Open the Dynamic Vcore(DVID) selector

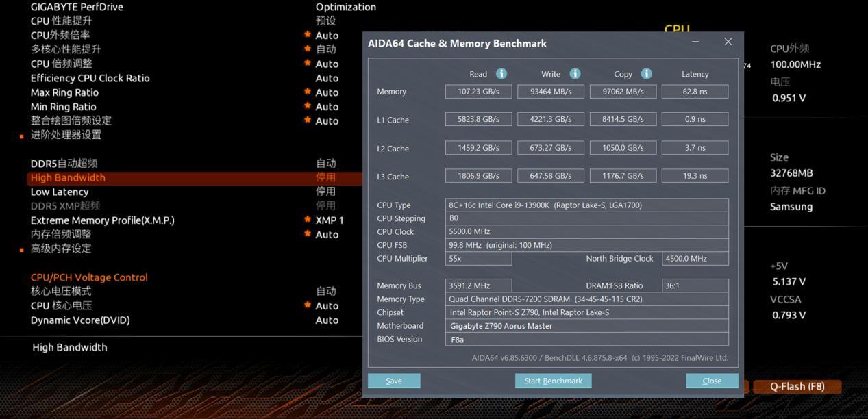[x=327, y=320]
